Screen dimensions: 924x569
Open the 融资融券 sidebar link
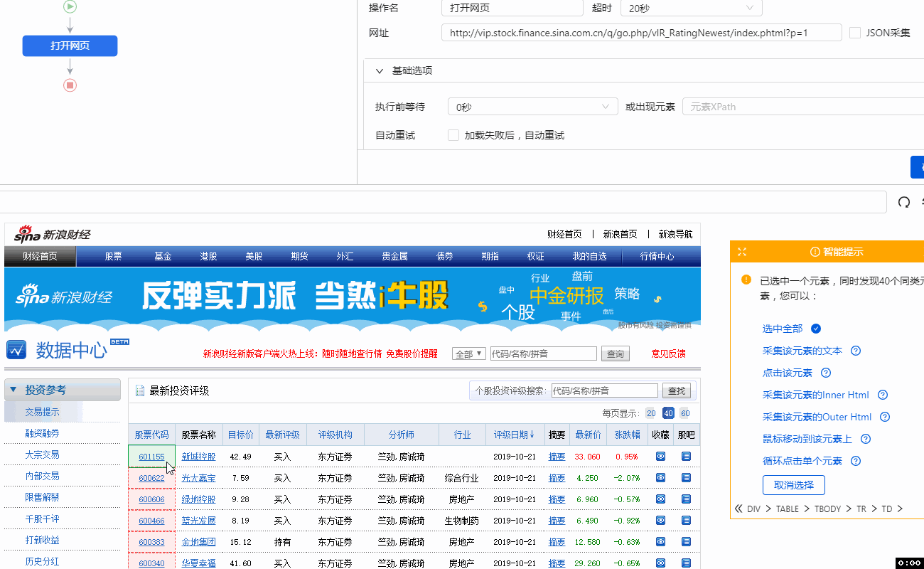point(42,433)
